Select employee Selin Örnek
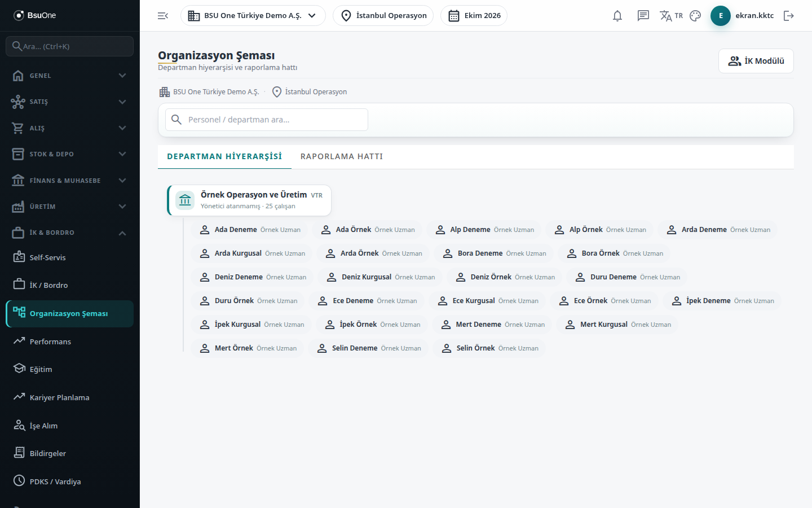 [489, 348]
